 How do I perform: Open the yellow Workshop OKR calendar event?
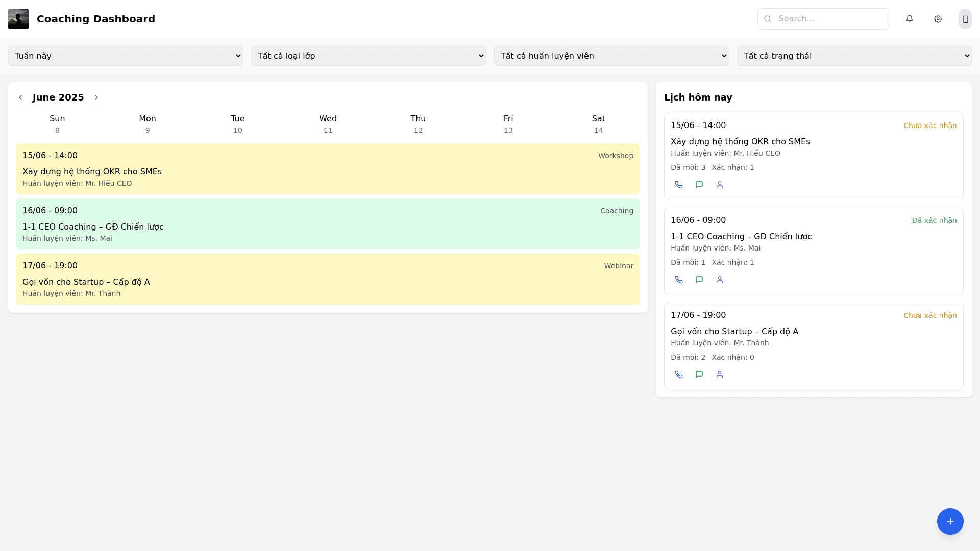[x=327, y=169]
